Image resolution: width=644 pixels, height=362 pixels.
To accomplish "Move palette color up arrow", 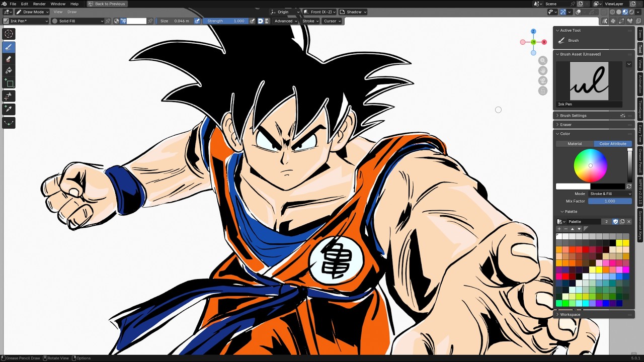I will [x=572, y=229].
